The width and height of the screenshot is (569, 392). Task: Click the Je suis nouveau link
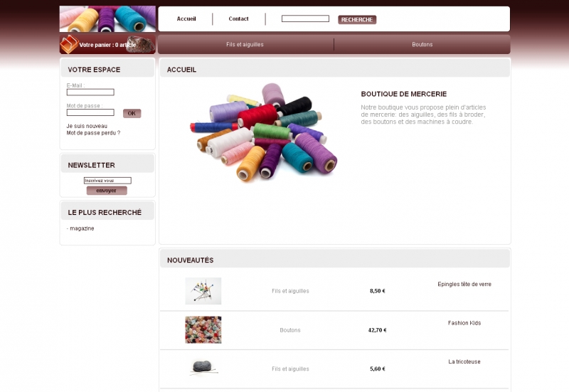tap(87, 126)
